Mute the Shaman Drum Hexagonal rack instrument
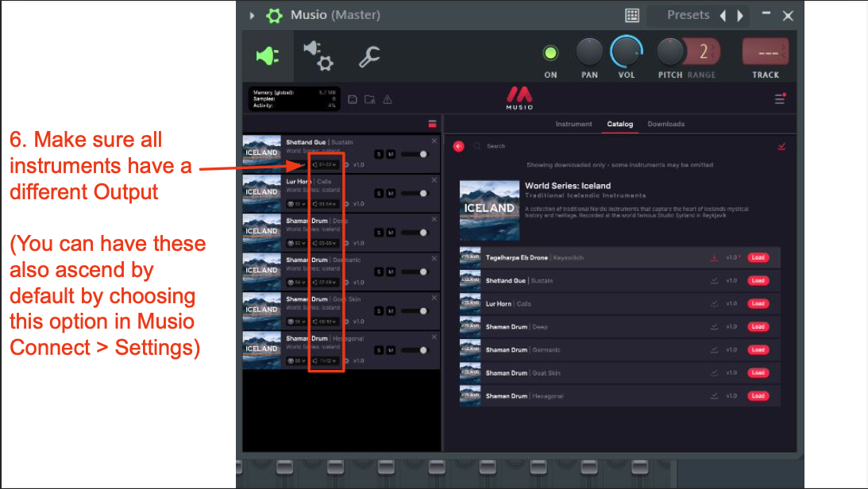This screenshot has height=489, width=868. point(391,351)
